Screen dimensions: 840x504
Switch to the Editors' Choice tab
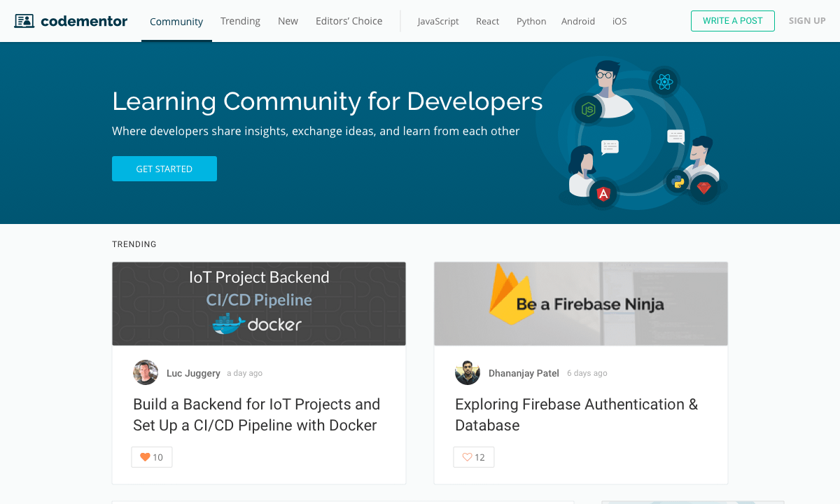click(349, 21)
